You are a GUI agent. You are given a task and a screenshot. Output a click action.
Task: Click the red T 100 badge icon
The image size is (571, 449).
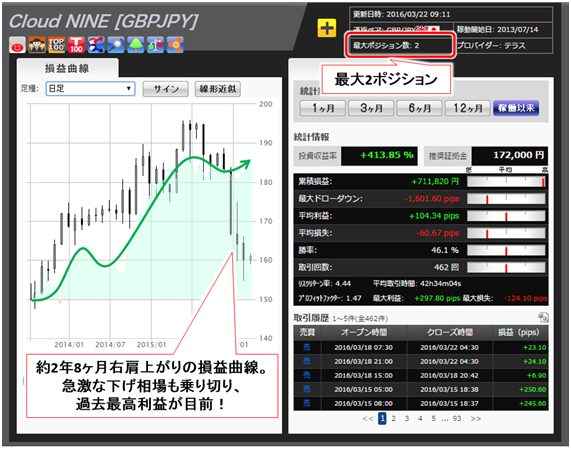coord(76,45)
